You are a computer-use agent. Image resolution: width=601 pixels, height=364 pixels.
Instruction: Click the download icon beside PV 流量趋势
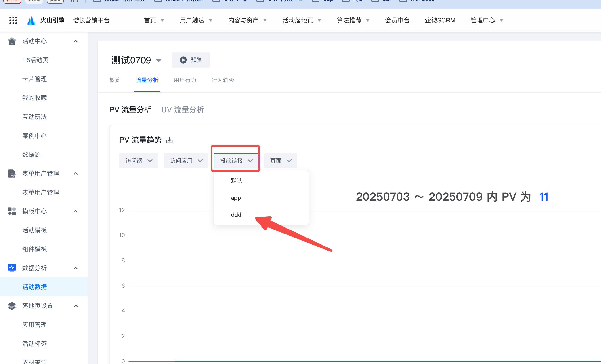pos(169,140)
